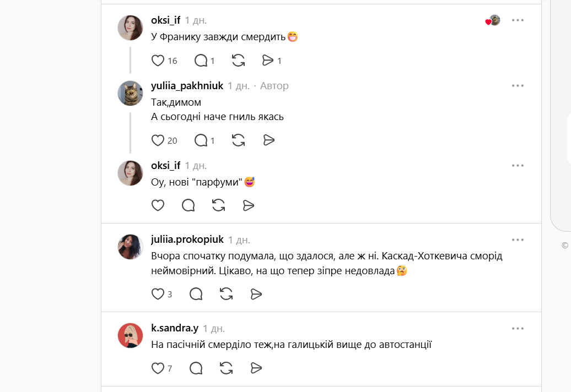Share k.sandra.y's comment
The height and width of the screenshot is (392, 571).
(256, 368)
